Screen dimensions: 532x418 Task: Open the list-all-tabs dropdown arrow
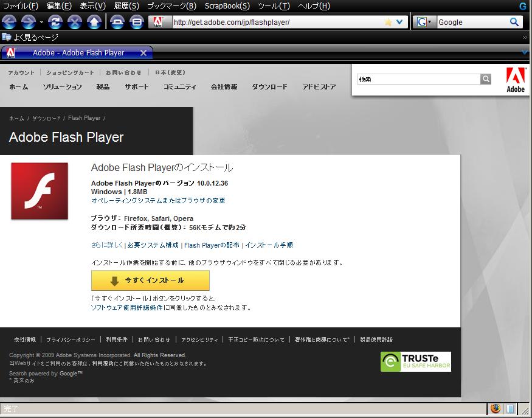tap(525, 52)
